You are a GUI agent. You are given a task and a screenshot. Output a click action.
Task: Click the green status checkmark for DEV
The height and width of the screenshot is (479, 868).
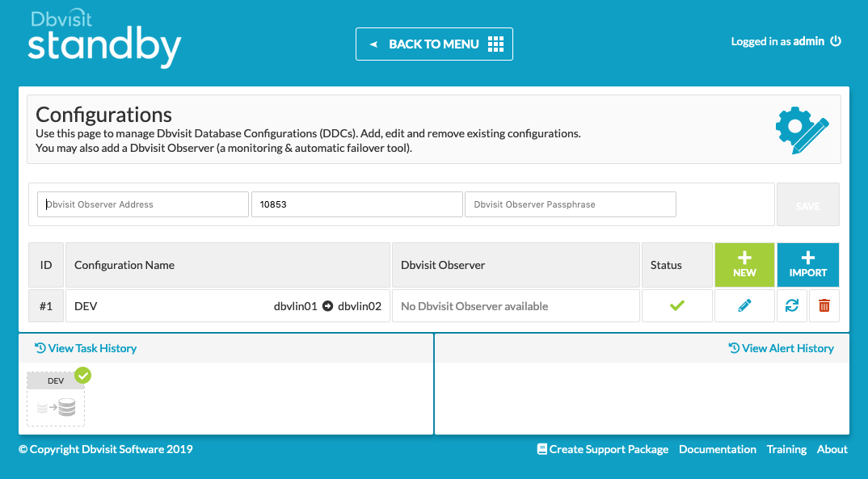pos(677,305)
